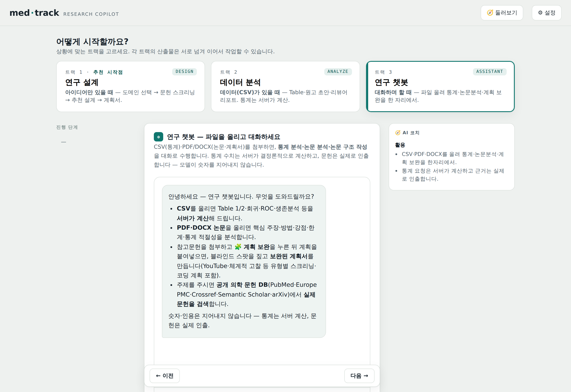
Task: Click the AI 코치 compass icon
Action: pos(398,133)
